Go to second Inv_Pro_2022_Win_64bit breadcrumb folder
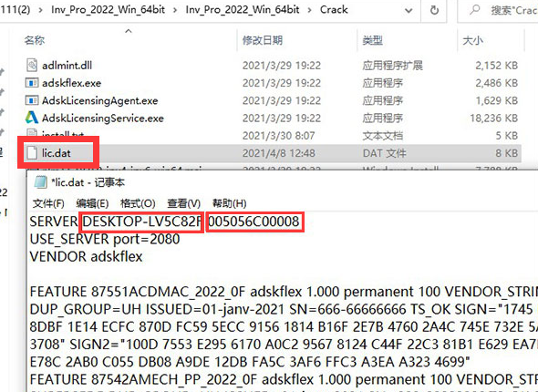This screenshot has width=538, height=392. pyautogui.click(x=243, y=10)
